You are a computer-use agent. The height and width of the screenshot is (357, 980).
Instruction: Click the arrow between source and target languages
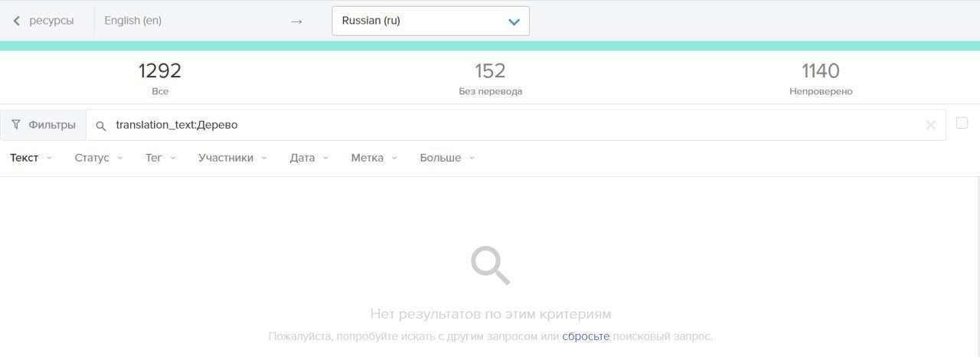(x=297, y=21)
